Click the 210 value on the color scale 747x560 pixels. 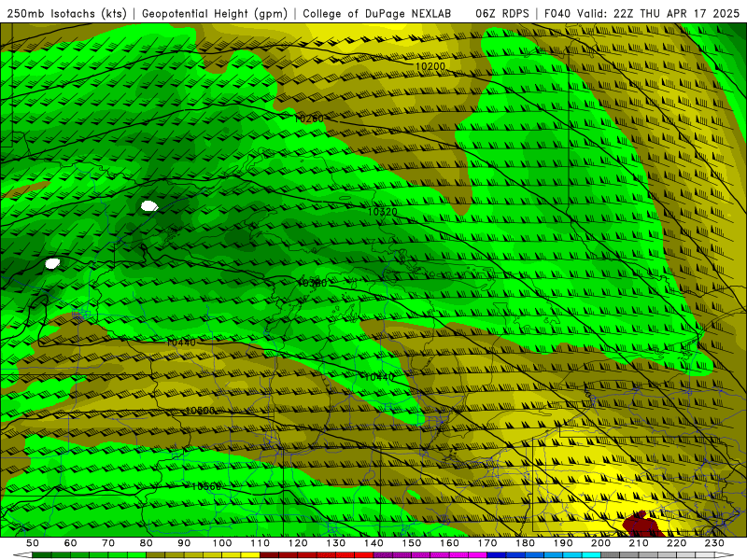pos(639,543)
